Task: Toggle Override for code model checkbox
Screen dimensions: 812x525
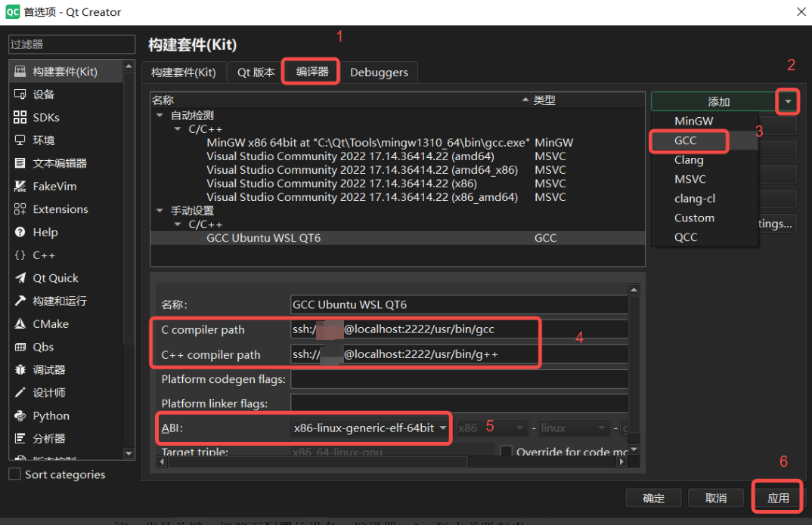Action: 506,451
